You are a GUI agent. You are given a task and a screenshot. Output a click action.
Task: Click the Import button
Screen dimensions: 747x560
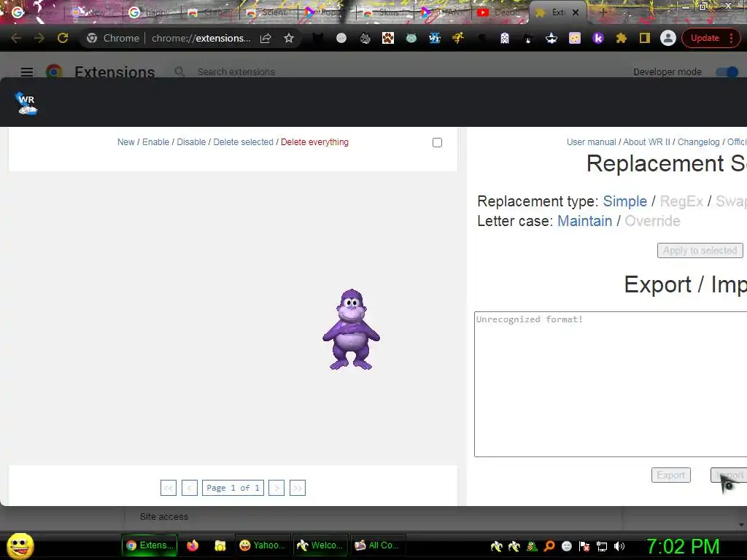pos(729,475)
